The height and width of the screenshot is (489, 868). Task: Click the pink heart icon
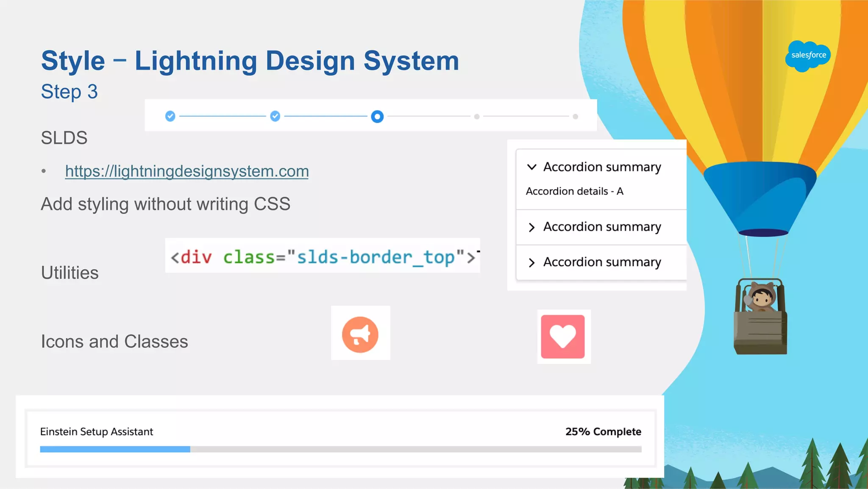coord(563,337)
